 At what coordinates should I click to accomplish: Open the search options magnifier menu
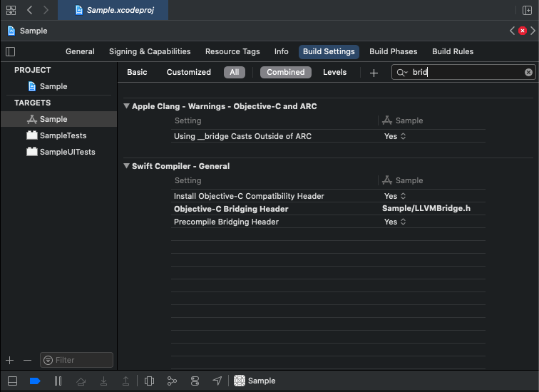[x=402, y=72]
